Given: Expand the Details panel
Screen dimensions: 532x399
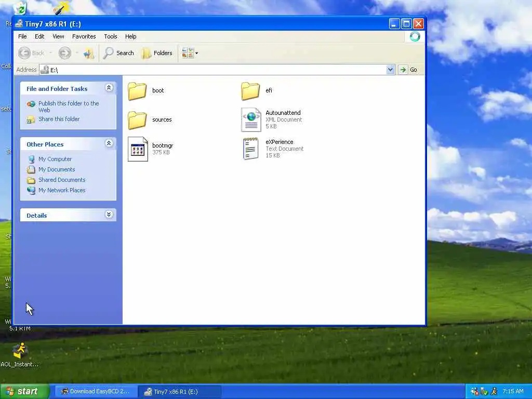Looking at the screenshot, I should (x=109, y=215).
